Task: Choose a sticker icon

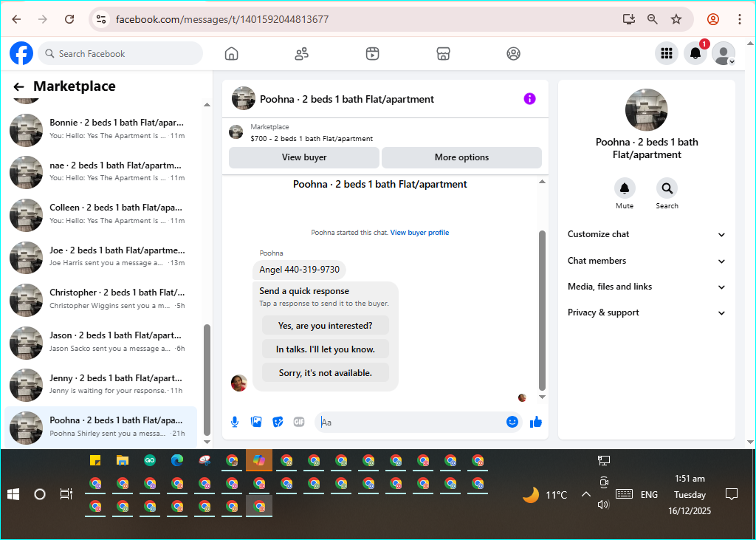Action: click(x=278, y=423)
